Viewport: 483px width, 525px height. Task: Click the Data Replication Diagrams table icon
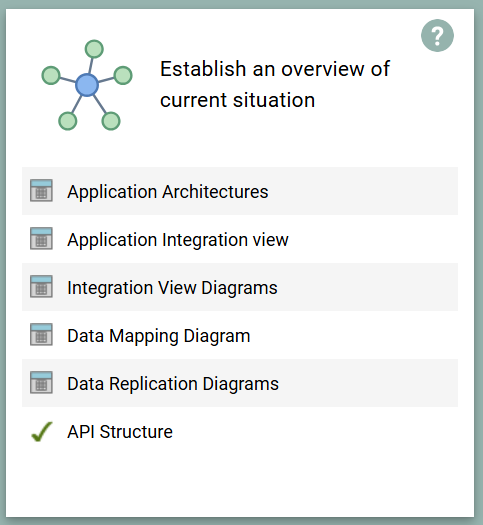click(41, 382)
